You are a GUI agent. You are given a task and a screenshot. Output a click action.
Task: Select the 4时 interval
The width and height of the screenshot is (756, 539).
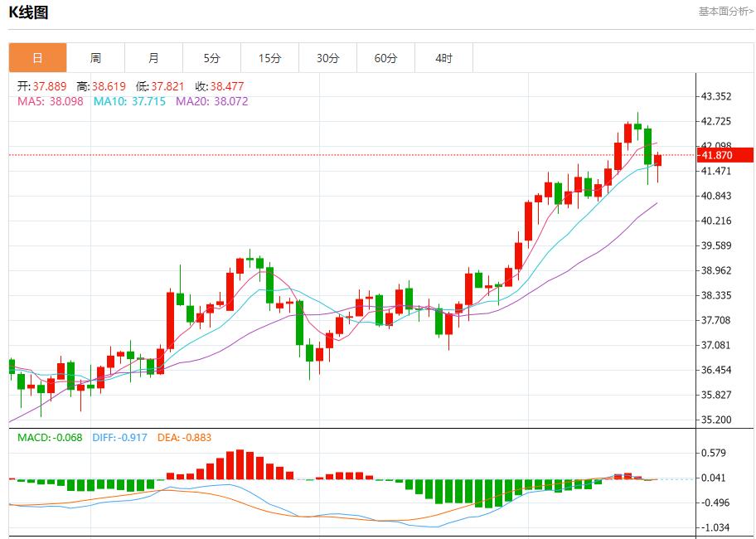click(443, 58)
